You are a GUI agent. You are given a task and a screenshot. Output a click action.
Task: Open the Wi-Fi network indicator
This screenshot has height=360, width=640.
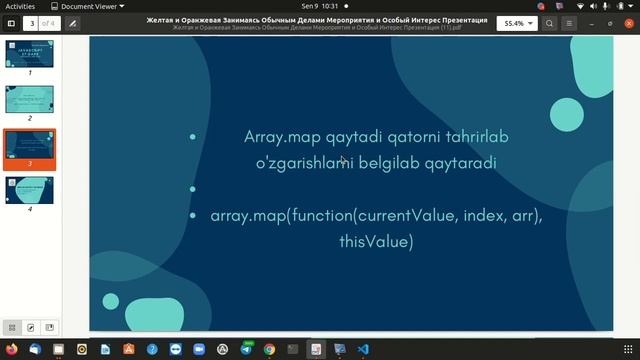[580, 6]
